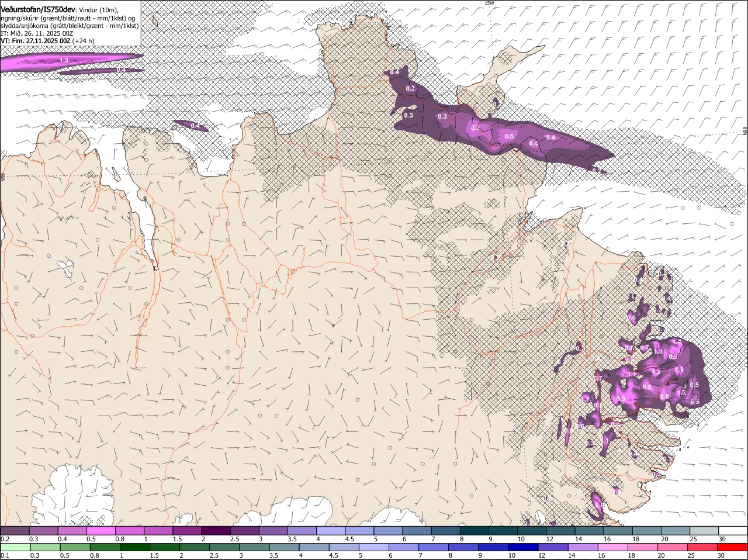Click the '(+24 h)' forecast offset text
The image size is (748, 560).
pos(84,41)
